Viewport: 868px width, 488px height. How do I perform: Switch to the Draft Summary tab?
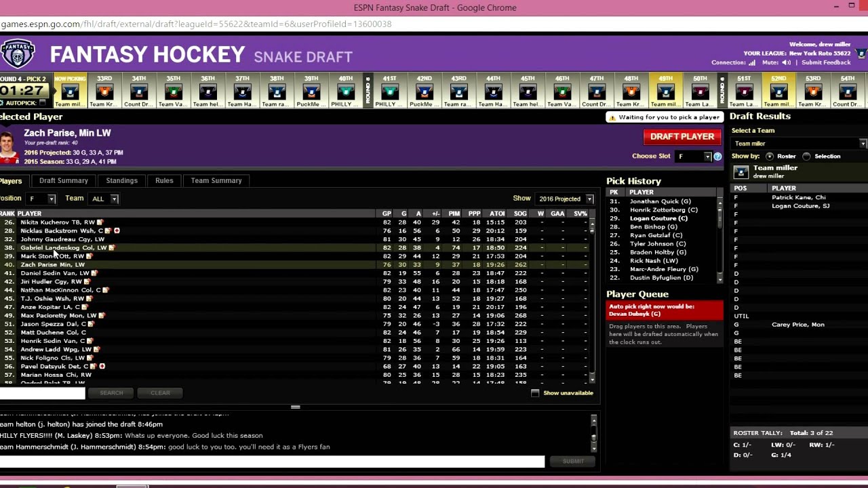[x=64, y=181]
